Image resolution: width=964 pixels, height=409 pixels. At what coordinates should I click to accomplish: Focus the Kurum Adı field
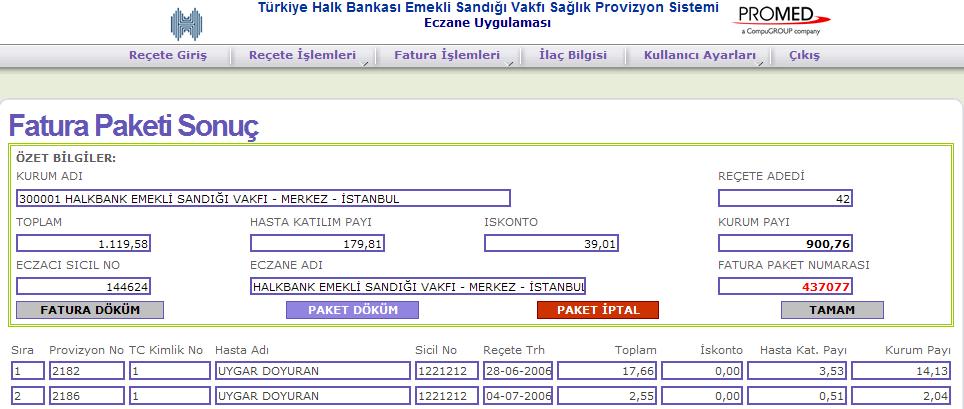(263, 198)
